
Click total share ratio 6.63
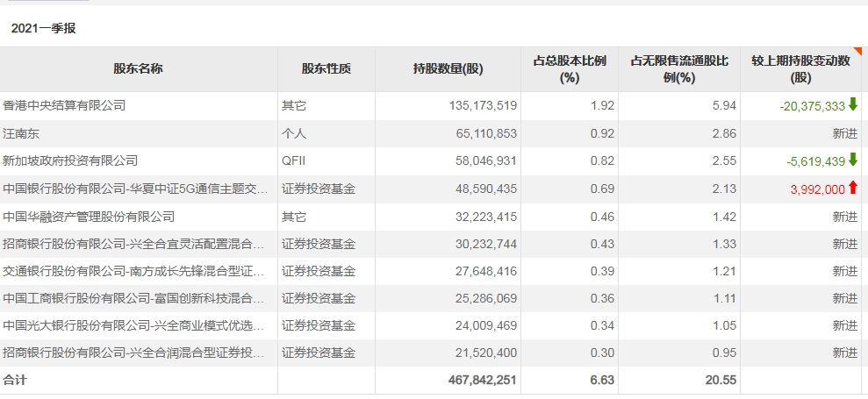click(x=603, y=380)
